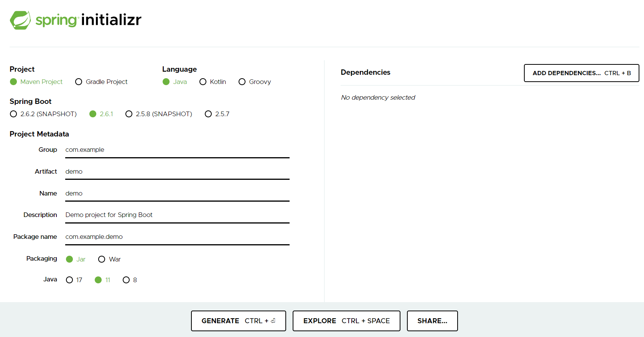Pick Java version 11
This screenshot has width=644, height=337.
coord(102,280)
